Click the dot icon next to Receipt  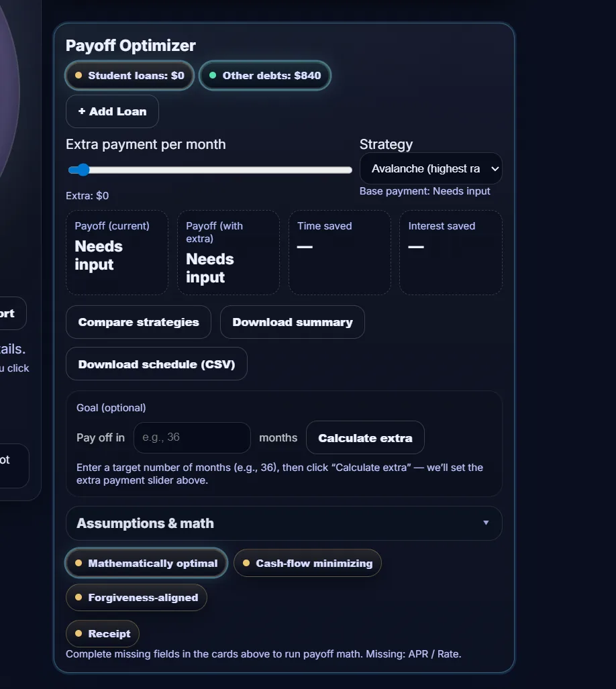point(78,633)
